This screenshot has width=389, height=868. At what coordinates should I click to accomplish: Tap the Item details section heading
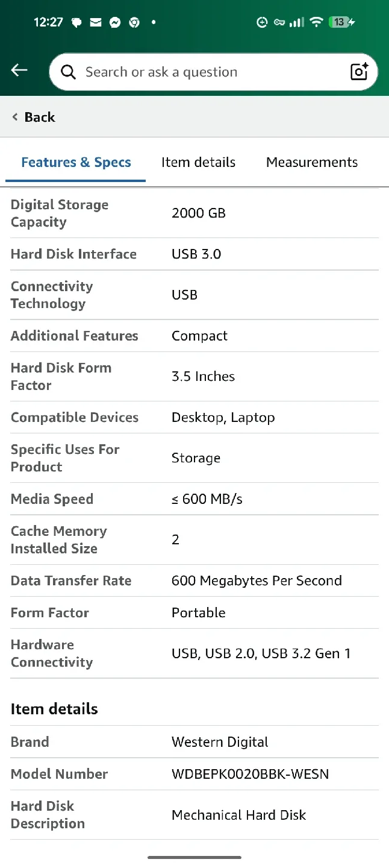54,709
